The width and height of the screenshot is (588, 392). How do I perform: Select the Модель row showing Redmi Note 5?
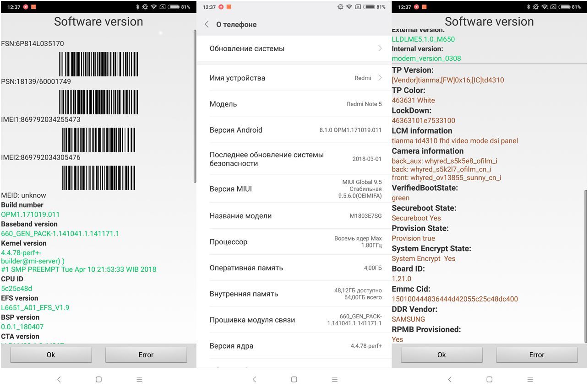293,104
